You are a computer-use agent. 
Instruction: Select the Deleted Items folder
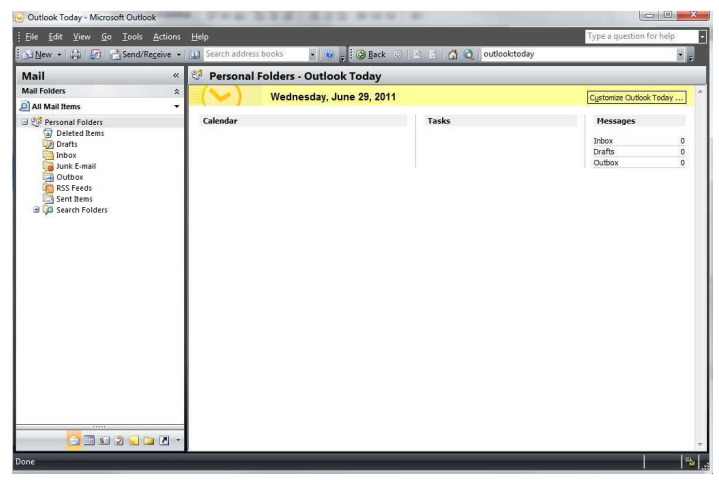(x=80, y=133)
